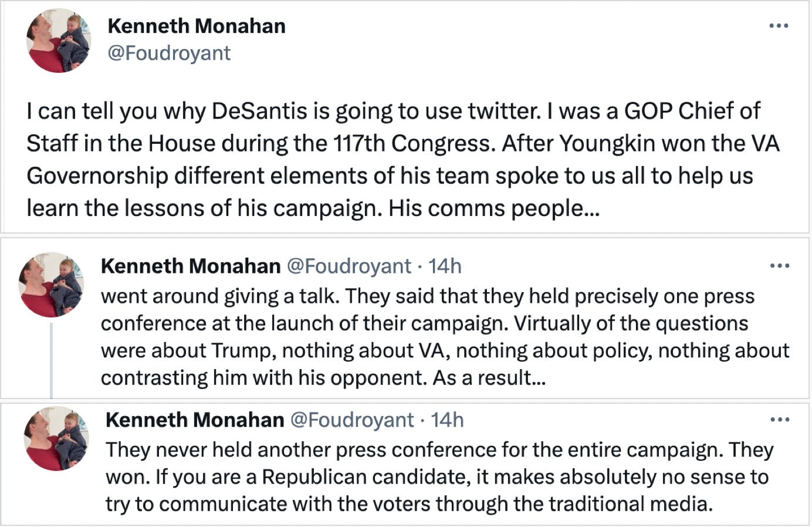
Task: Click the avatar beside the 'went around giving' tweet
Action: pyautogui.click(x=51, y=285)
